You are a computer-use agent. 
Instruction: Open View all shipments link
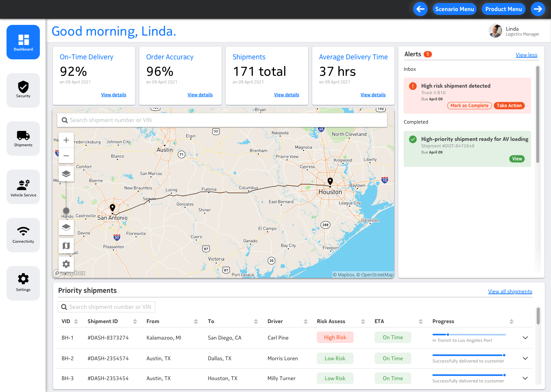tap(510, 291)
